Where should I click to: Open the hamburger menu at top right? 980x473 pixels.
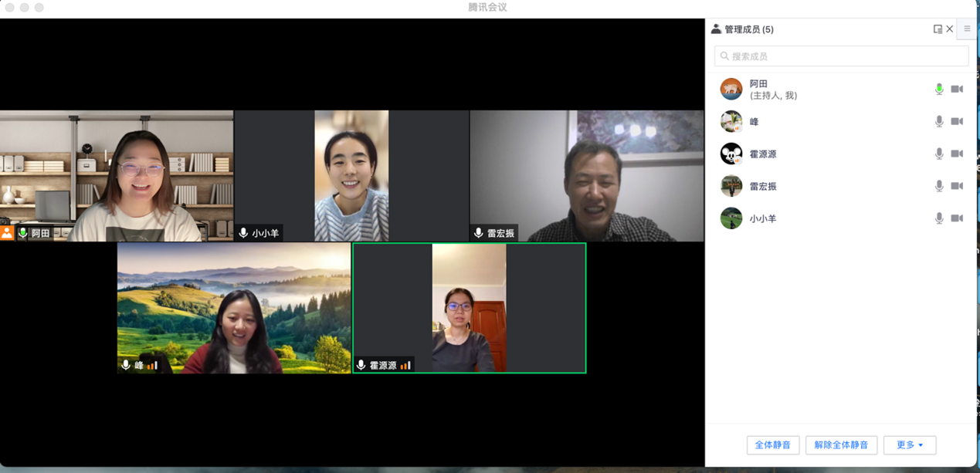pyautogui.click(x=967, y=29)
